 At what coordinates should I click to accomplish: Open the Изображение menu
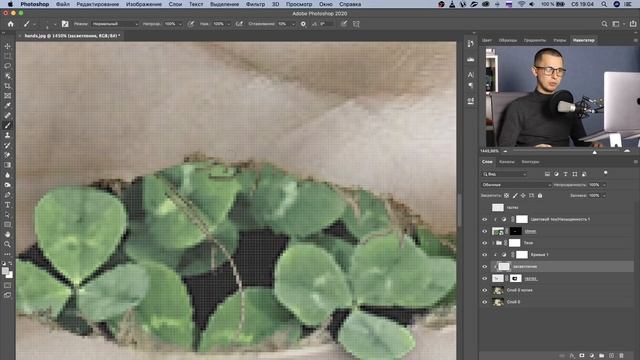(x=144, y=4)
